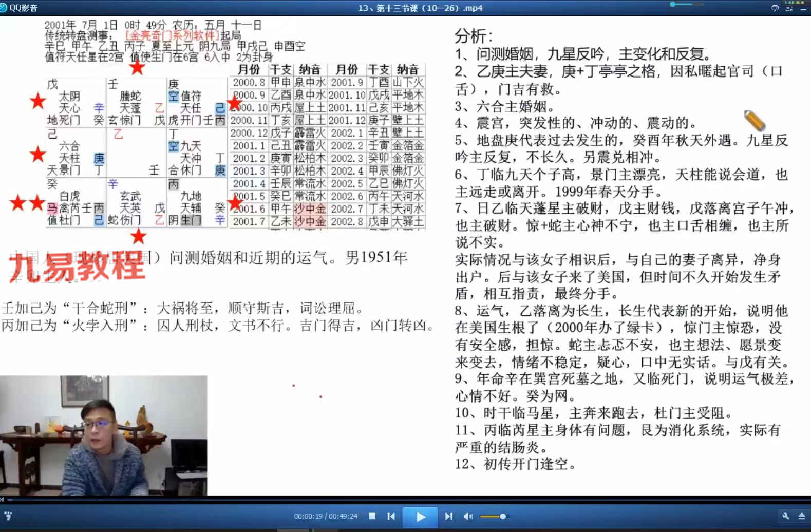Image resolution: width=811 pixels, height=532 pixels.
Task: Click the footprint icon at bottom left
Action: coord(8,516)
